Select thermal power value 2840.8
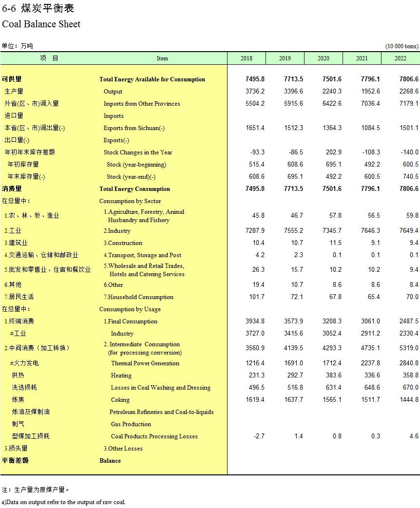420x508 pixels. [x=409, y=363]
